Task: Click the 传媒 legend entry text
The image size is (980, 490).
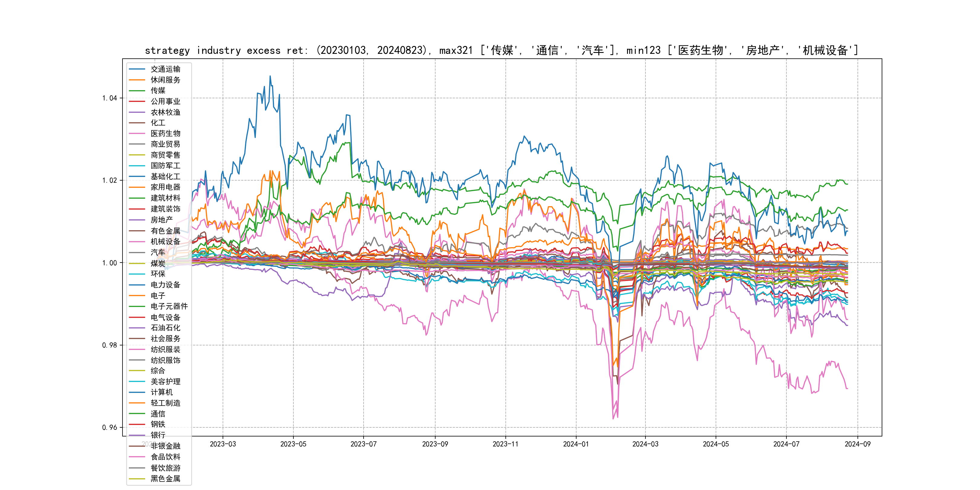Action: 158,90
